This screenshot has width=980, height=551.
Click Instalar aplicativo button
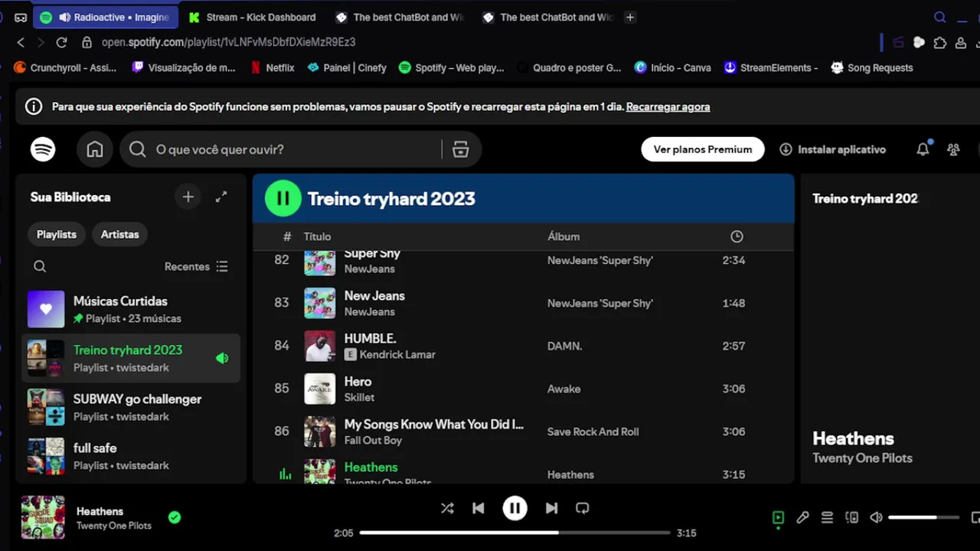832,149
